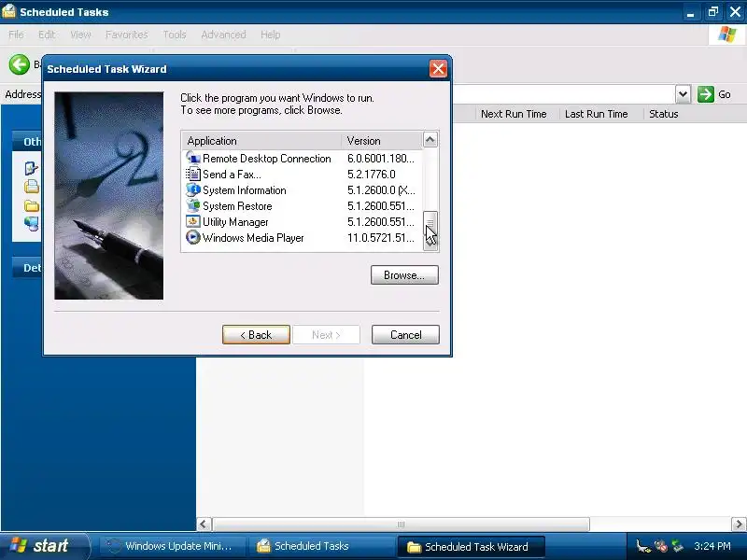This screenshot has width=747, height=560.
Task: Click the Scheduled Task Wizard taskbar button
Action: [471, 547]
